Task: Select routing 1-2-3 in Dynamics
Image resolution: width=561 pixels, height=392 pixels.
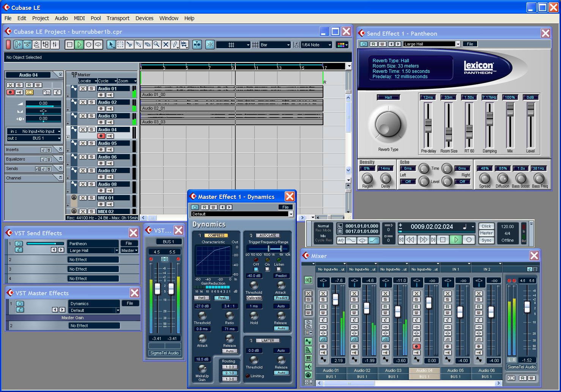Action: coord(230,367)
